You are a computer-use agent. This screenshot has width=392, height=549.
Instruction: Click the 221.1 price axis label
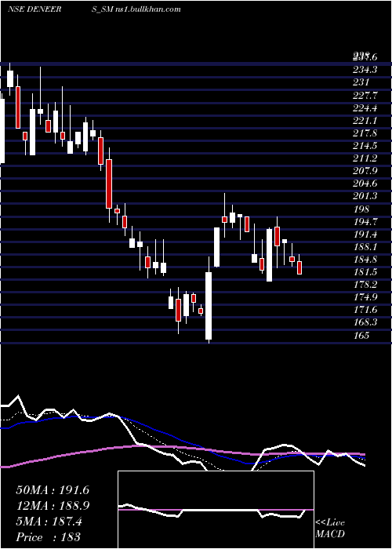pyautogui.click(x=365, y=121)
